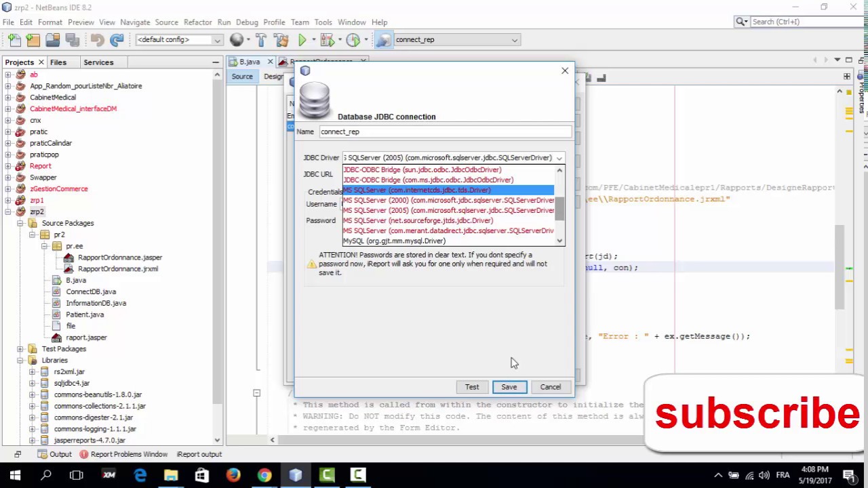Select MS SQLServer (net.sourceforge.jtds.jdbc.Driver) option
The width and height of the screenshot is (868, 488).
pos(448,221)
